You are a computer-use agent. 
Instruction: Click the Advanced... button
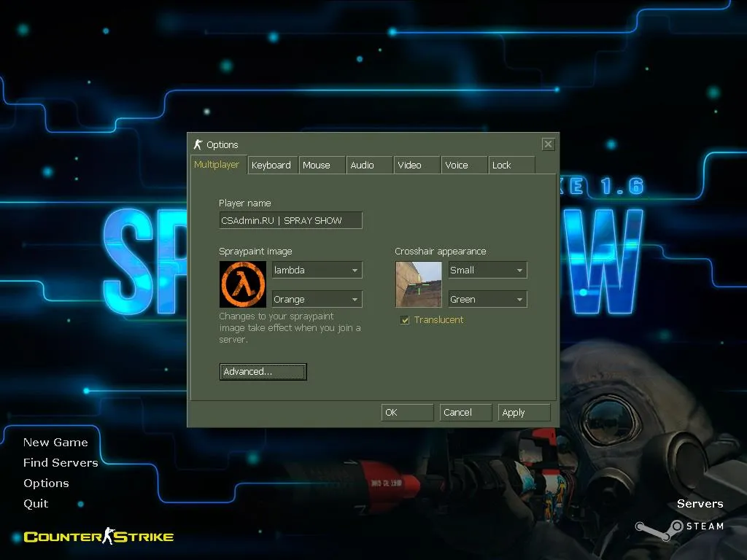coord(263,372)
